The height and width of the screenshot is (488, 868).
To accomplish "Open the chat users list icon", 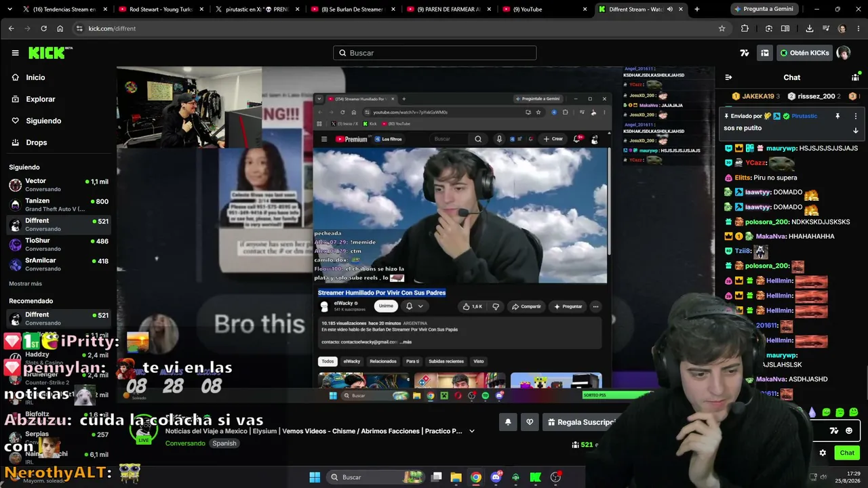I will [855, 77].
